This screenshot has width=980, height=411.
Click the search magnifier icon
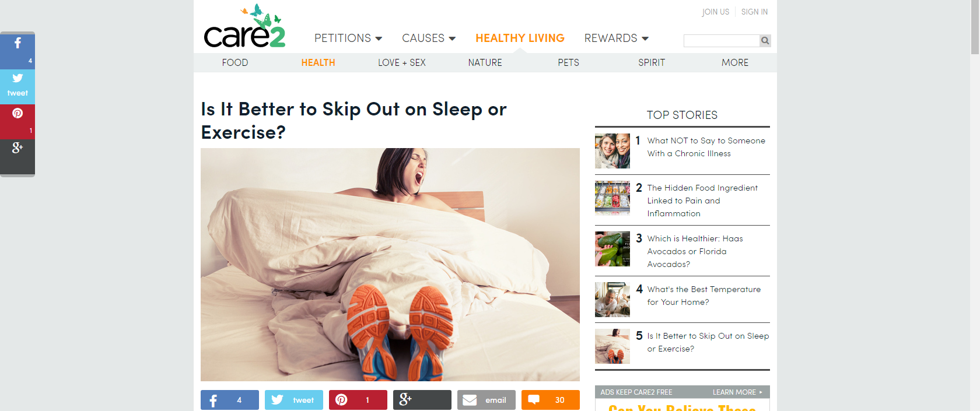pos(765,40)
